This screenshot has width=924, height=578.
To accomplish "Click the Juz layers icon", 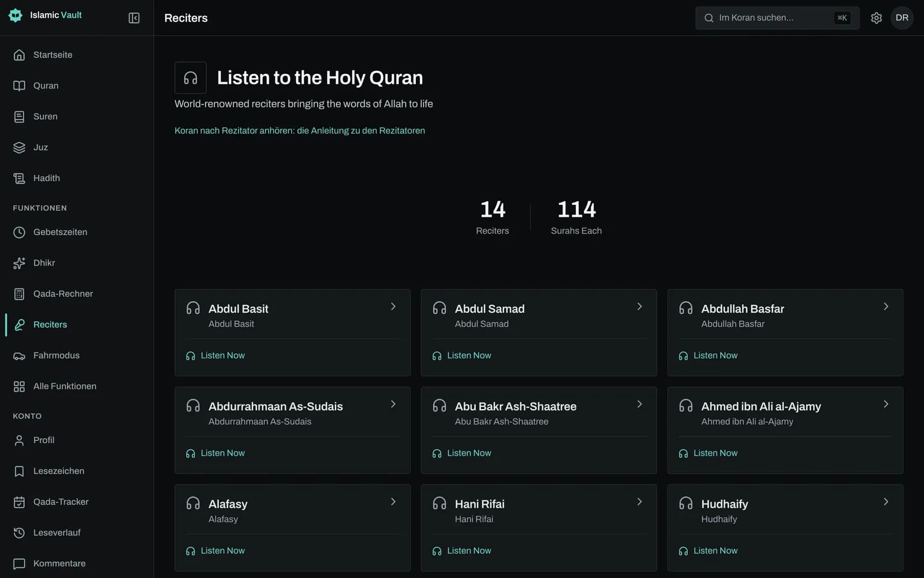I will coord(19,147).
